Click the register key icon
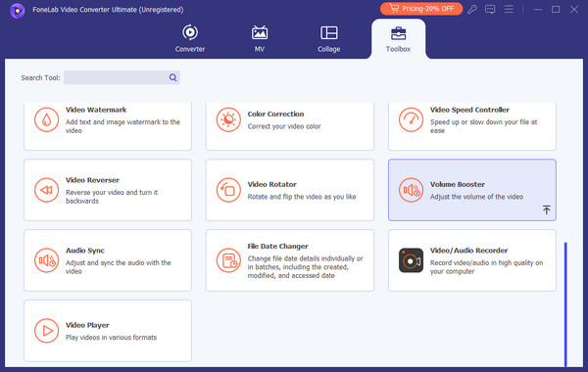Image resolution: width=588 pixels, height=372 pixels. click(x=472, y=9)
